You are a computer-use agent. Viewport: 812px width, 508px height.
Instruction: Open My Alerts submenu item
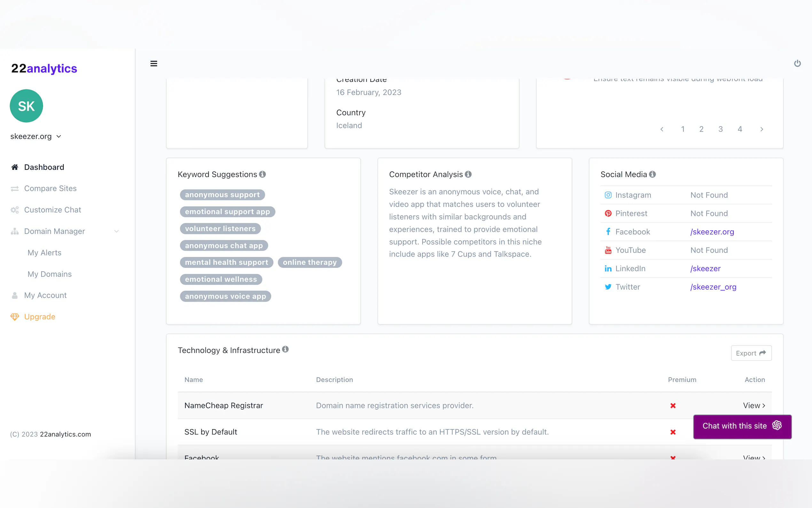pyautogui.click(x=44, y=253)
